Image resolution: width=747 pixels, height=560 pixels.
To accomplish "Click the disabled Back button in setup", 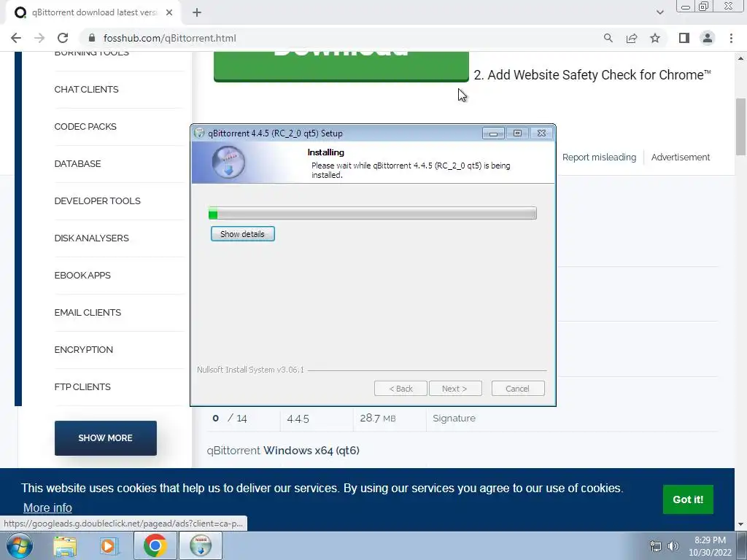I will tap(400, 389).
